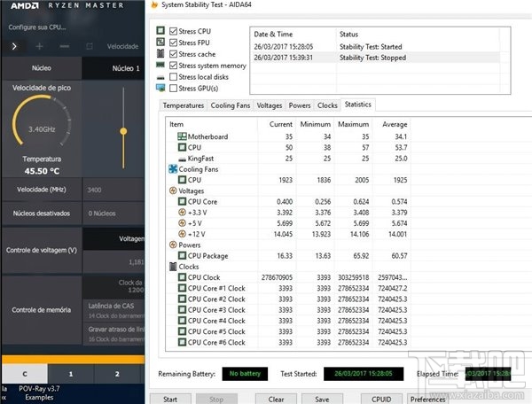Uncheck the Stress FPU checkbox
Image resolution: width=532 pixels, height=404 pixels.
pos(174,43)
